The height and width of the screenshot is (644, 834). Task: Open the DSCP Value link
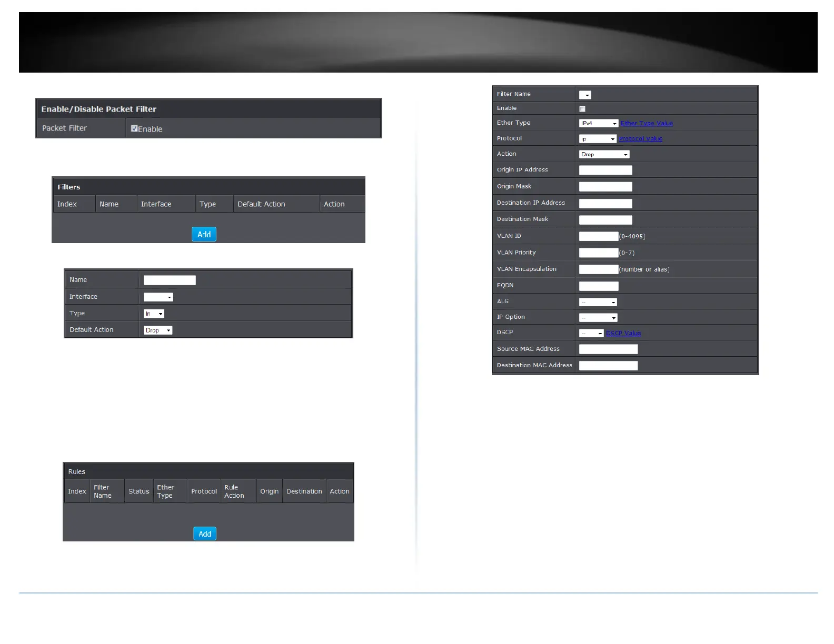(x=623, y=333)
